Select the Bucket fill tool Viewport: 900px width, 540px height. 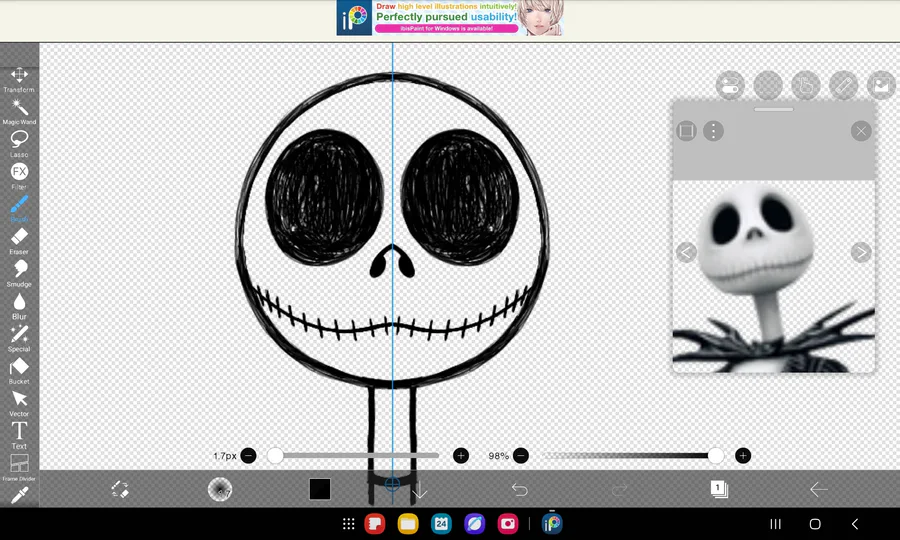19,371
